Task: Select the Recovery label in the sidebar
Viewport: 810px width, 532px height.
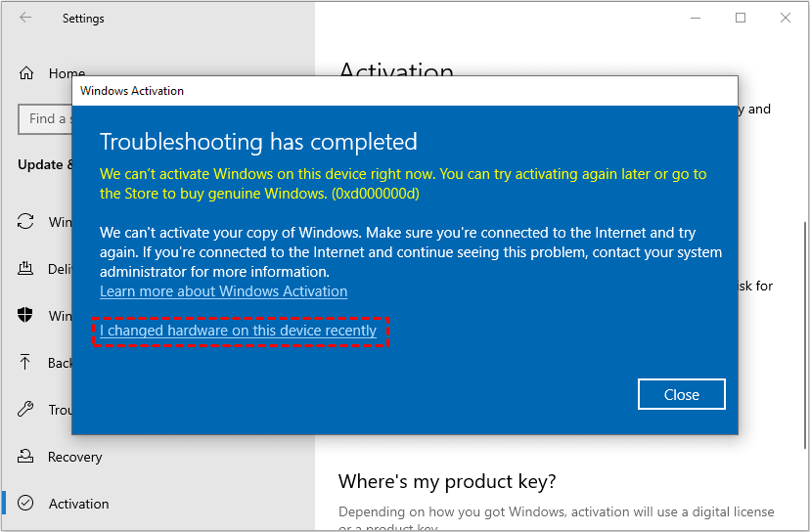Action: (74, 457)
